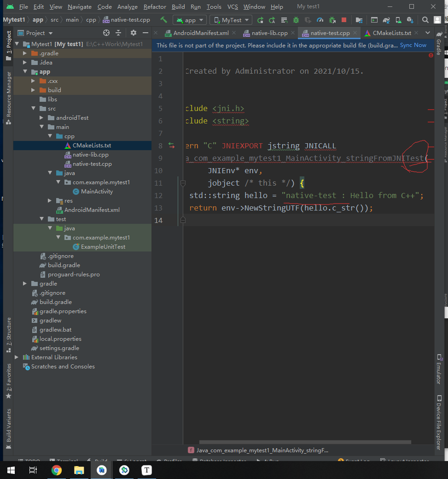
Task: Show hidden editor tabs chevron
Action: coord(428,33)
